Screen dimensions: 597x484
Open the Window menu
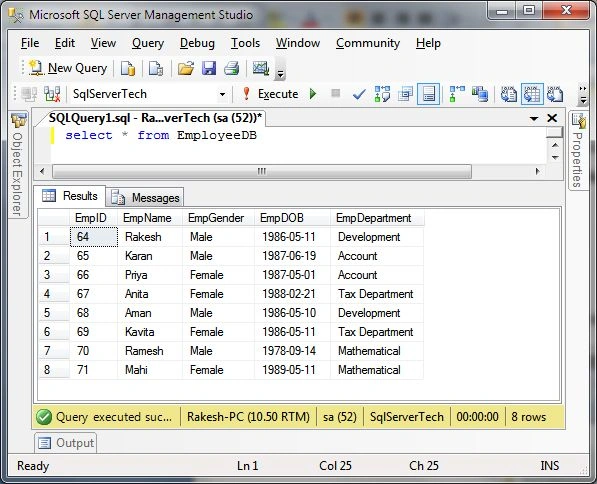(298, 43)
